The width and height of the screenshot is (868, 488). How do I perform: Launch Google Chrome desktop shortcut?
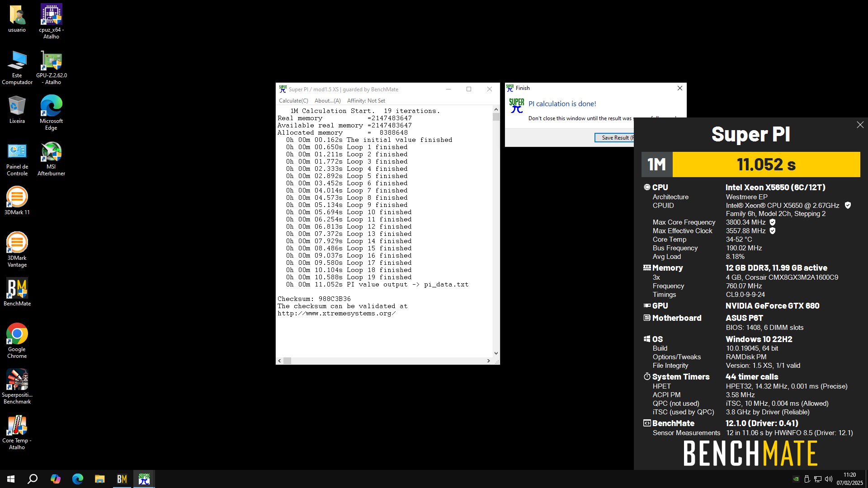pyautogui.click(x=17, y=341)
